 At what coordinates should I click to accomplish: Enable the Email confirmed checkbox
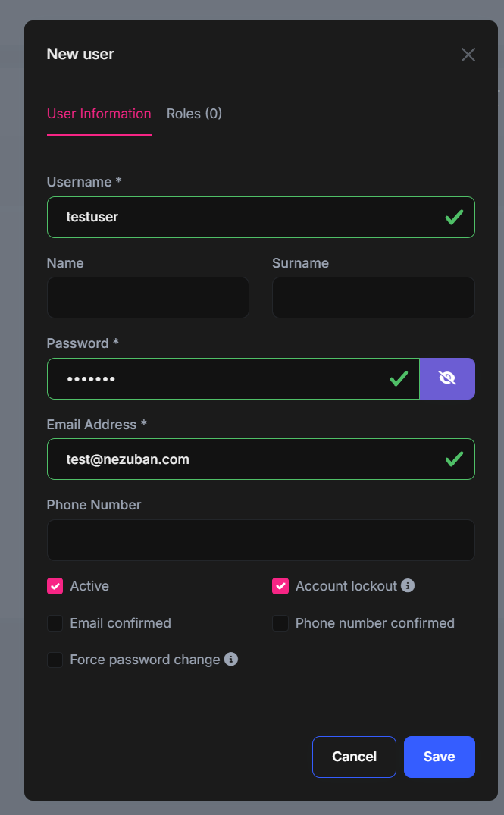point(55,623)
